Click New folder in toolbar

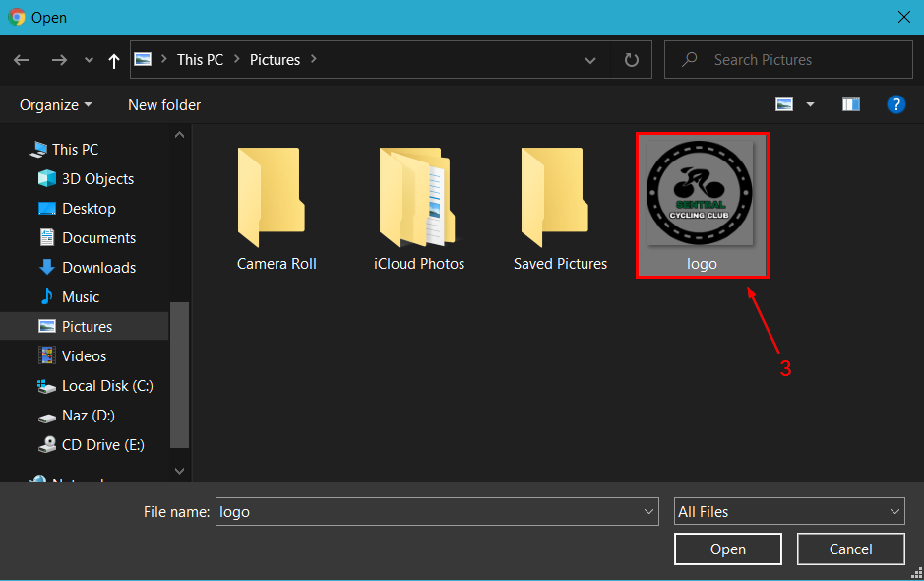tap(164, 104)
